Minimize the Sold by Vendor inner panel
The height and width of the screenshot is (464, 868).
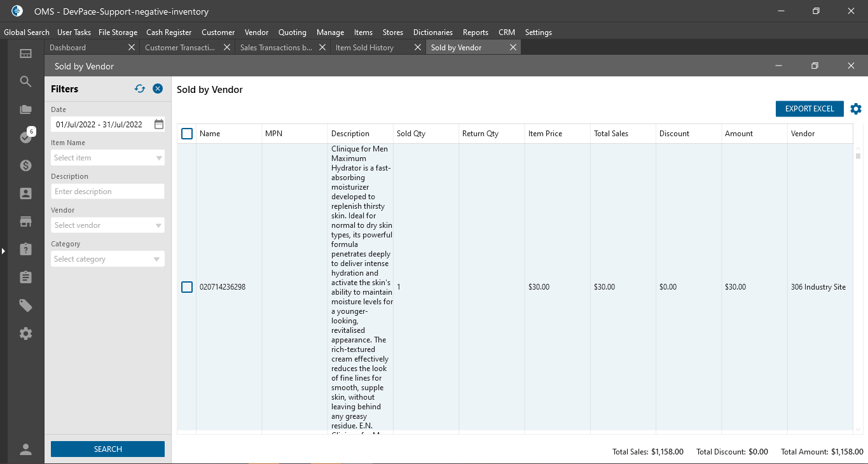click(778, 66)
